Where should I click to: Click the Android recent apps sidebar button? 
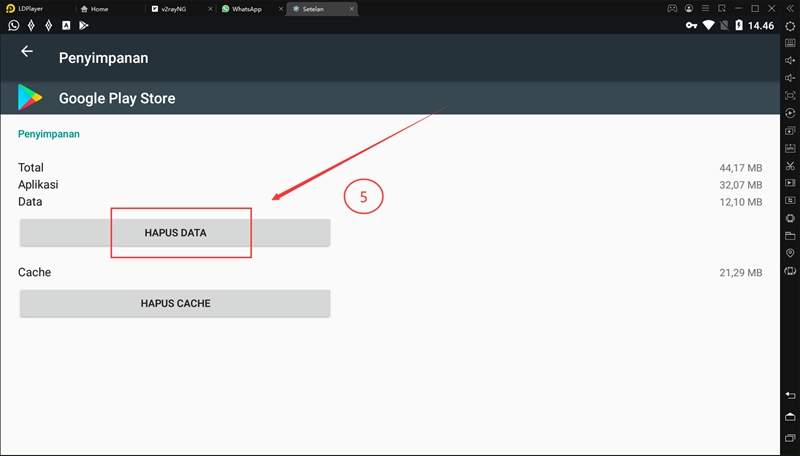790,438
